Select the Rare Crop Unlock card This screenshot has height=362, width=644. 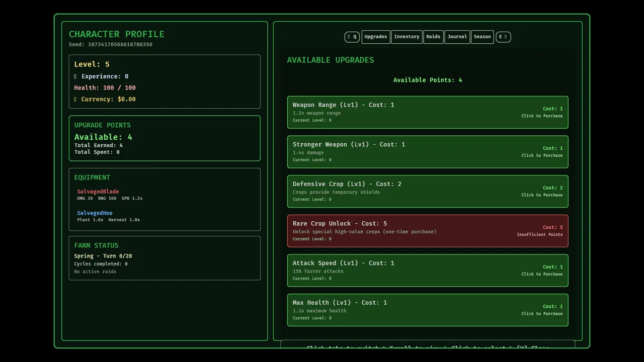tap(428, 231)
